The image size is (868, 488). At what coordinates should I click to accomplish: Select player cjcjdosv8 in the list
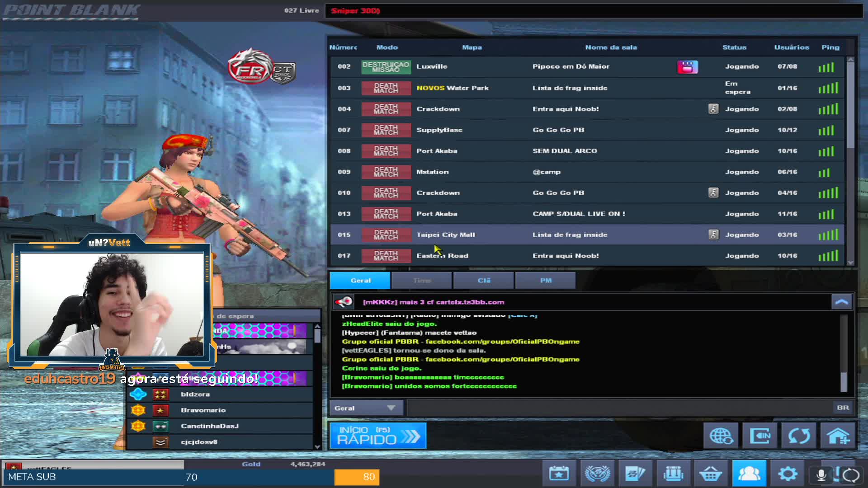pyautogui.click(x=220, y=442)
